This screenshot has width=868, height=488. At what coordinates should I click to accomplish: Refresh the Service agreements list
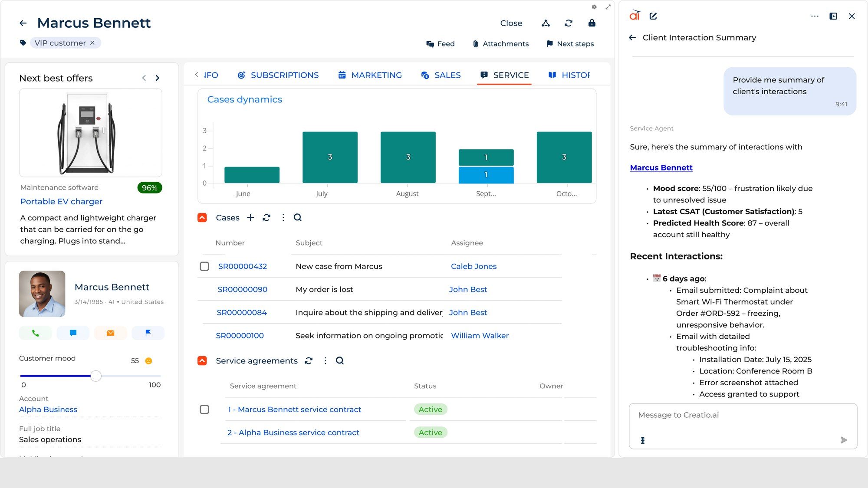click(x=309, y=360)
